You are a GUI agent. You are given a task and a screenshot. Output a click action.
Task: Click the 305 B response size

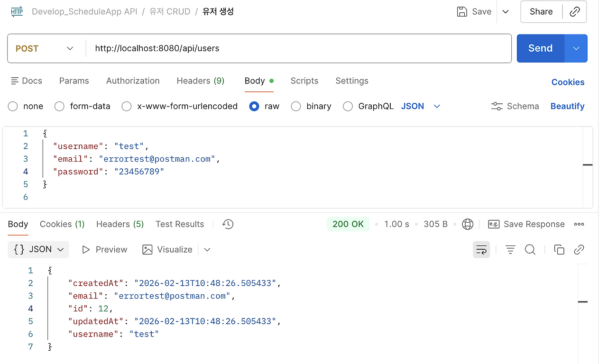[x=435, y=224]
